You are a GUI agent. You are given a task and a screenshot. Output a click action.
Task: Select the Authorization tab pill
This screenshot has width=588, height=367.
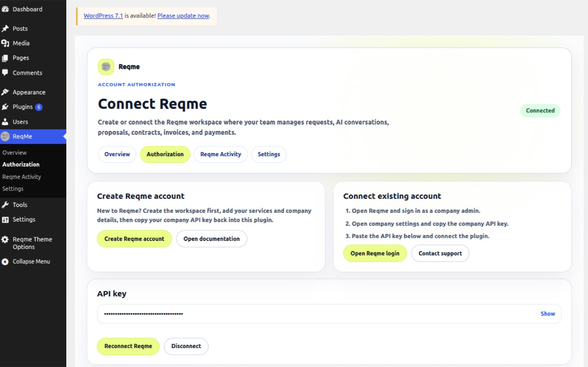165,154
